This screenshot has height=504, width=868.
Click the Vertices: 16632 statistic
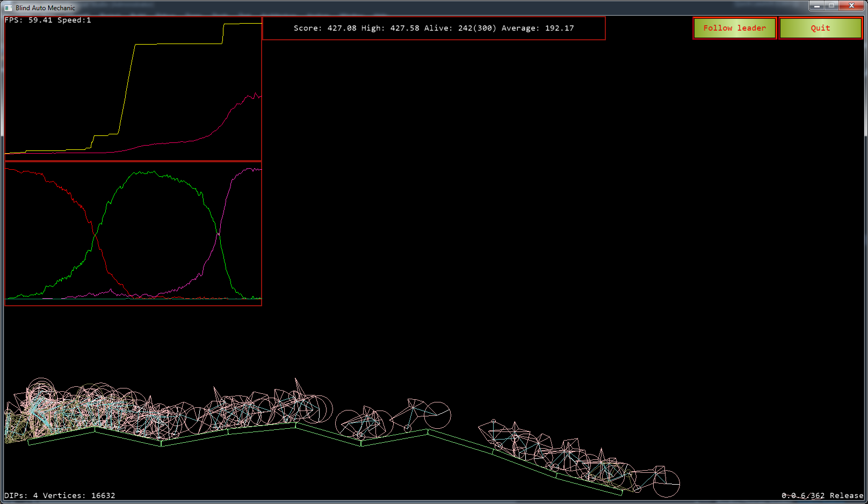coord(79,495)
